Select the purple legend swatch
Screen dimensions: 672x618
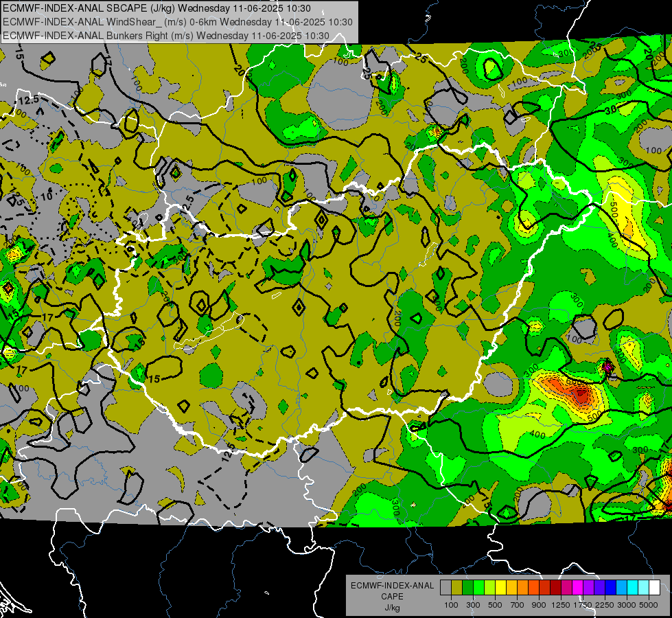point(589,587)
